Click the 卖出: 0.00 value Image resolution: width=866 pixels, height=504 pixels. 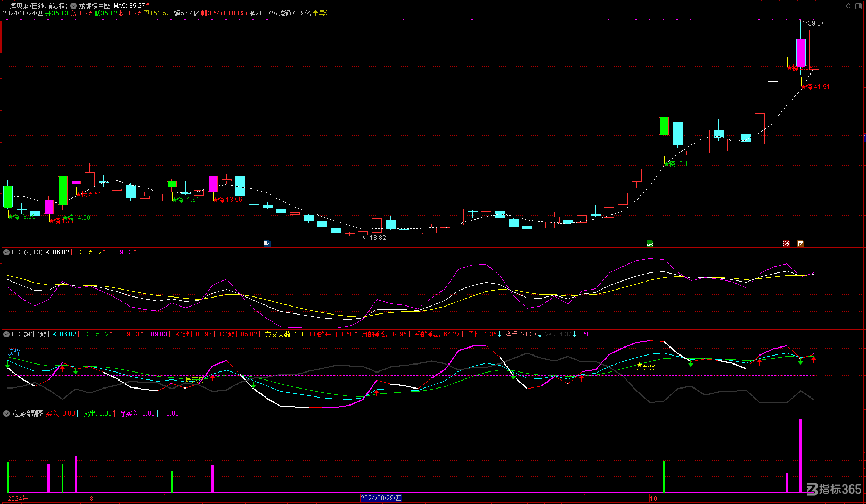point(99,414)
